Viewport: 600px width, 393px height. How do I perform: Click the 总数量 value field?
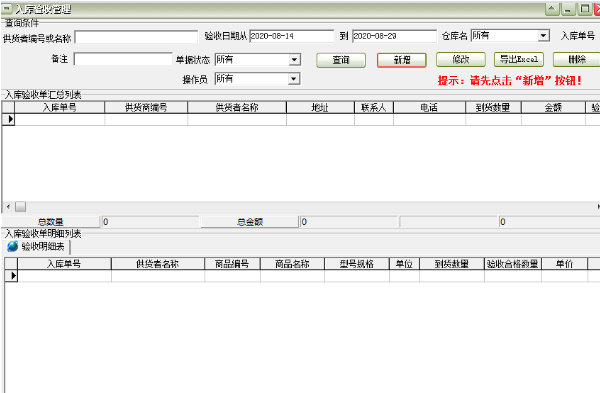tap(150, 222)
